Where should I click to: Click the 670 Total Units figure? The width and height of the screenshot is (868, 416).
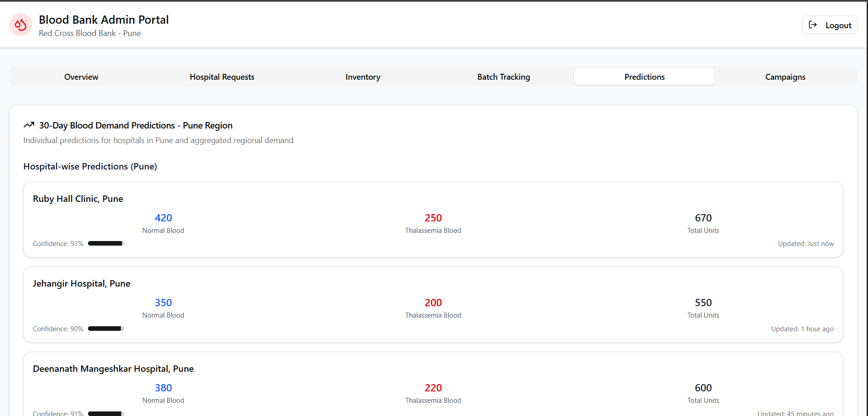[x=703, y=218]
